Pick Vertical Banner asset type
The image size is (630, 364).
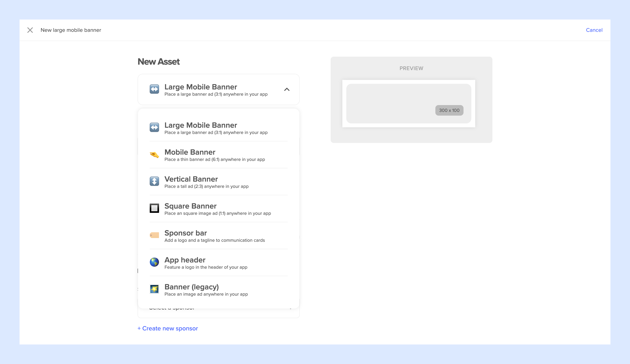[218, 182]
